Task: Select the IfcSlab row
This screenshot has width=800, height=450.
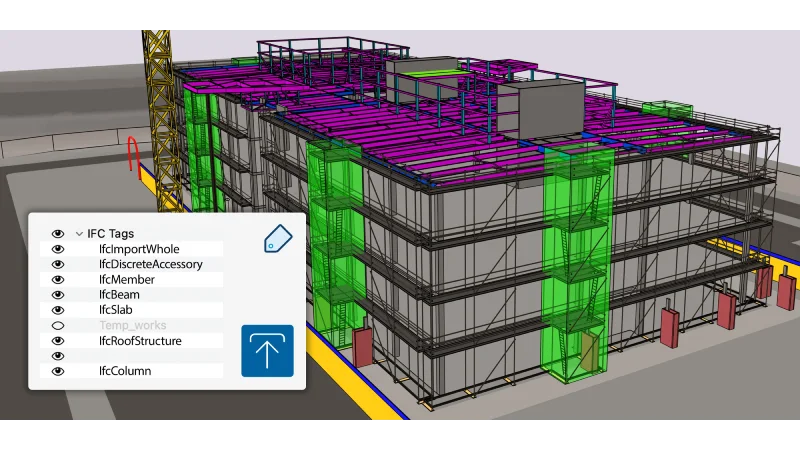Action: pos(131,310)
